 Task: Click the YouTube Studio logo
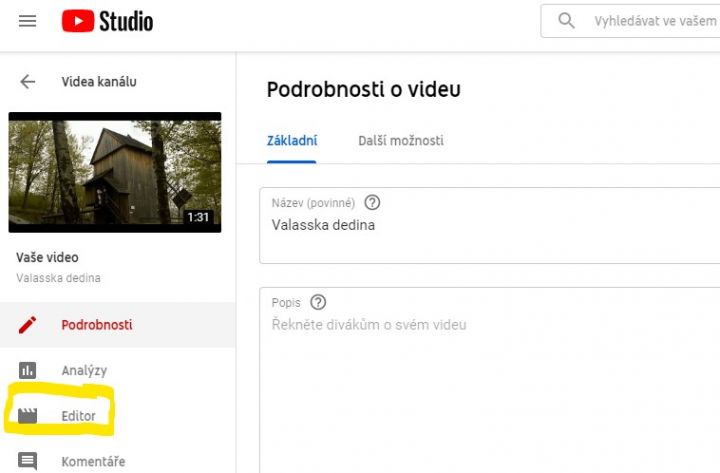pos(107,21)
